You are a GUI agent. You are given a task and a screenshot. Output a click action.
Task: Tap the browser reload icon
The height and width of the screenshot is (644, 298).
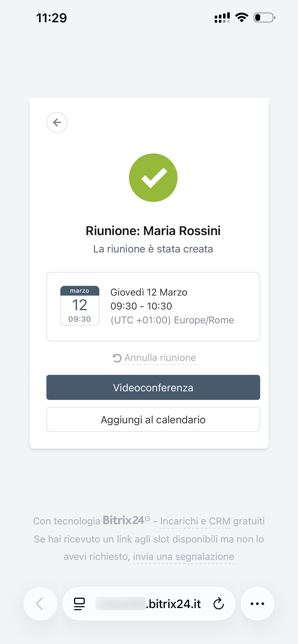point(218,604)
